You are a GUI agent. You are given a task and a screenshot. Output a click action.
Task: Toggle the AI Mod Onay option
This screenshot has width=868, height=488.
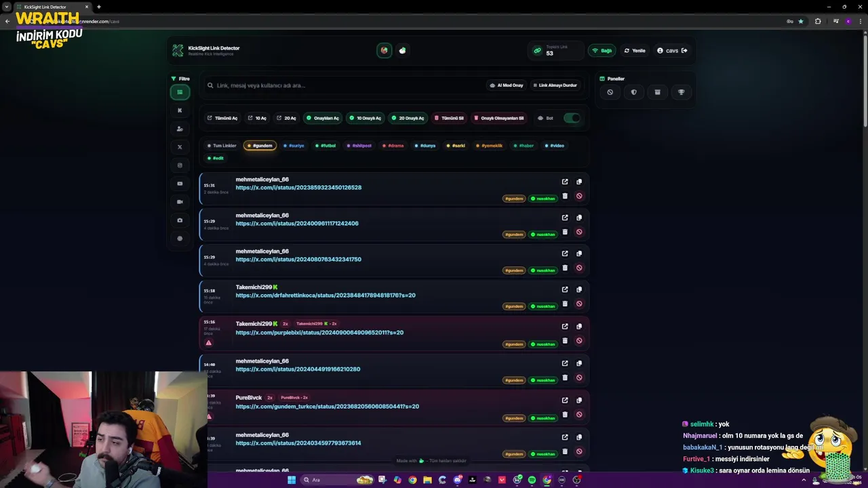[507, 85]
